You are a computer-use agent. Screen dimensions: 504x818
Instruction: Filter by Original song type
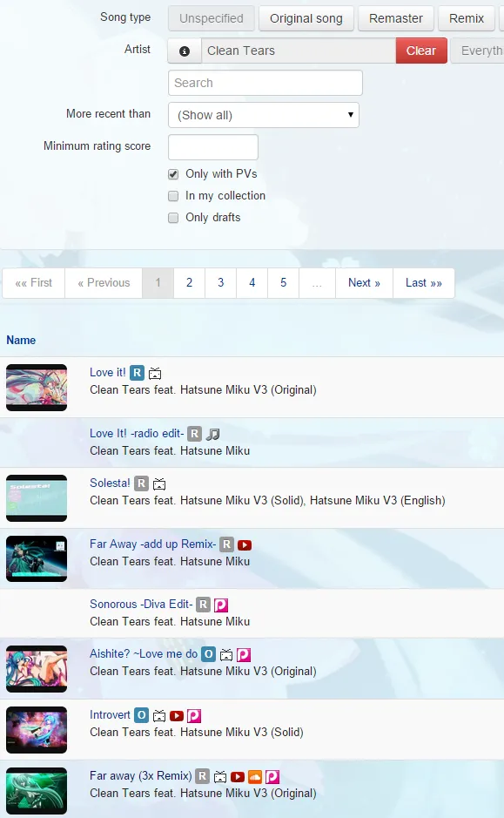[x=306, y=18]
